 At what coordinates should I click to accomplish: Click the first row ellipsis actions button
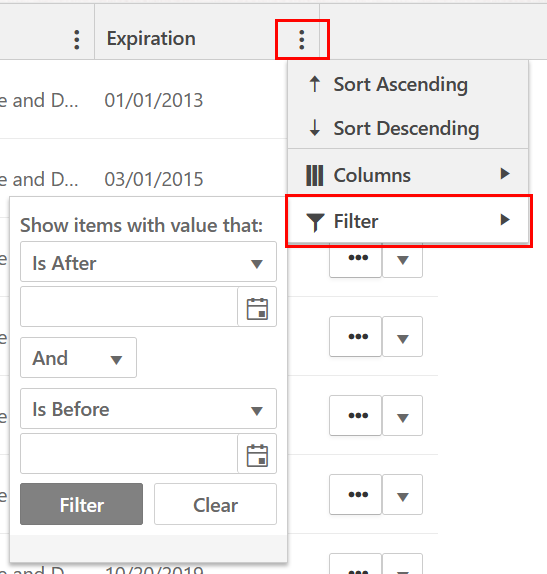tap(356, 258)
